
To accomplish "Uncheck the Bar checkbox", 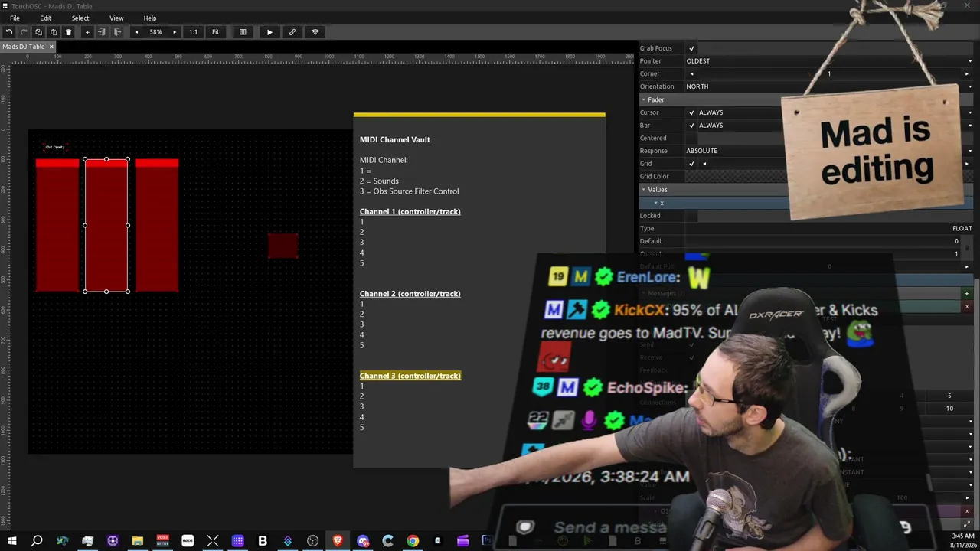I will coord(691,126).
